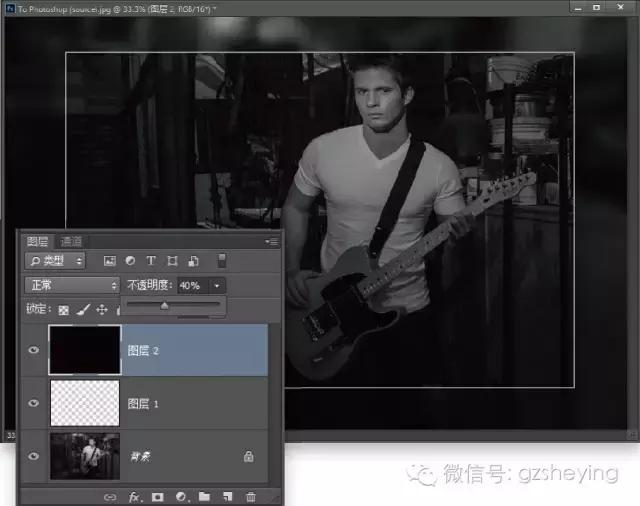Open the 类型 filter type dropdown
The width and height of the screenshot is (640, 506).
tap(57, 261)
